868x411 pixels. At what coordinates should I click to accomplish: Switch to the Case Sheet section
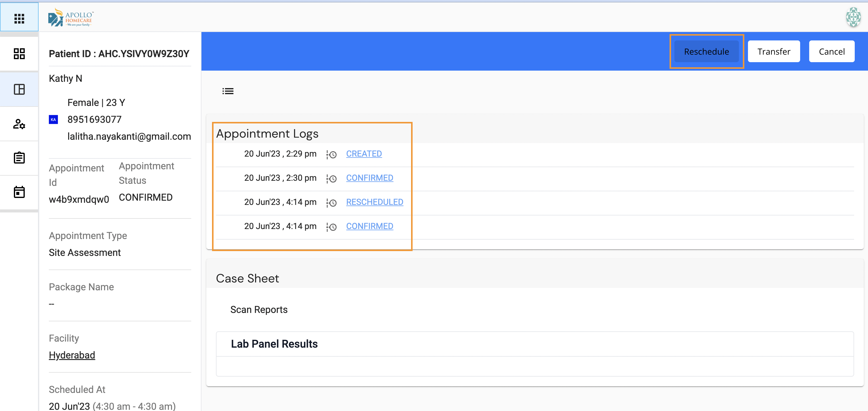tap(247, 278)
